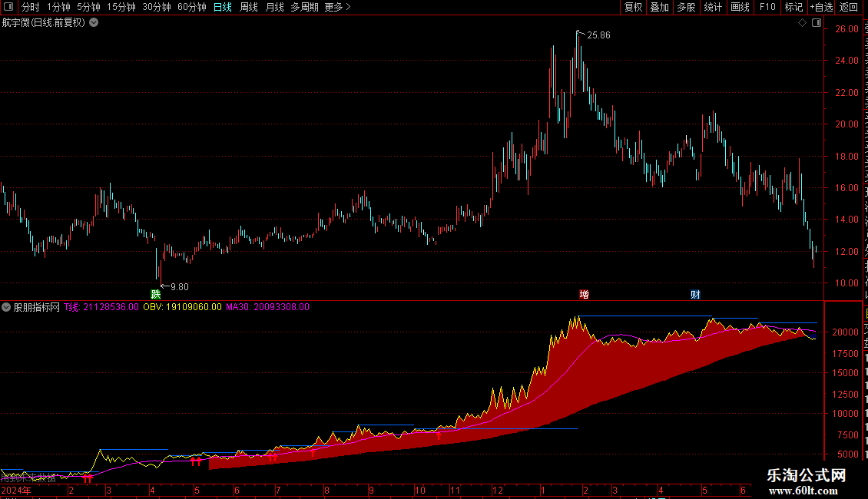Click month 10 on the time axis
This screenshot has height=499, width=868.
tap(419, 490)
